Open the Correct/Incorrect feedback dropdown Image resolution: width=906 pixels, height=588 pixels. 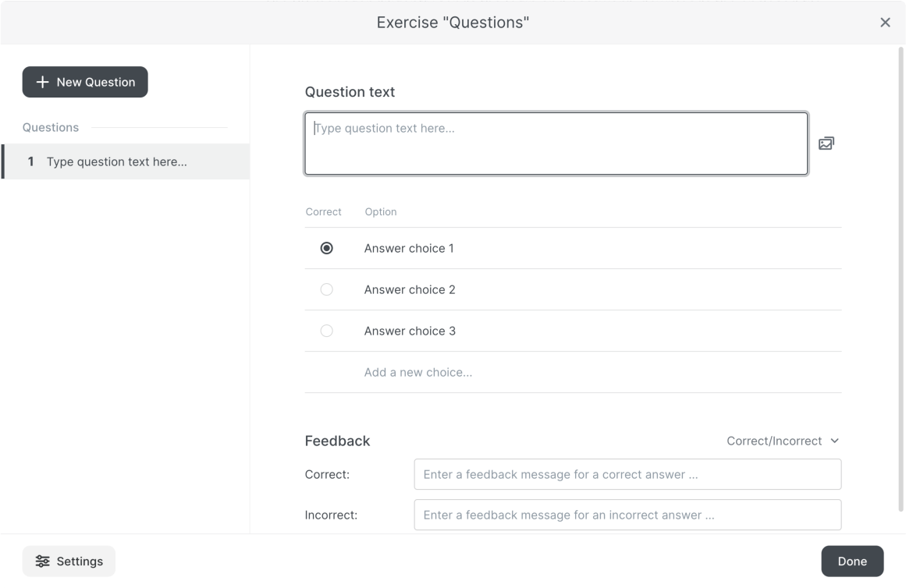click(x=782, y=441)
